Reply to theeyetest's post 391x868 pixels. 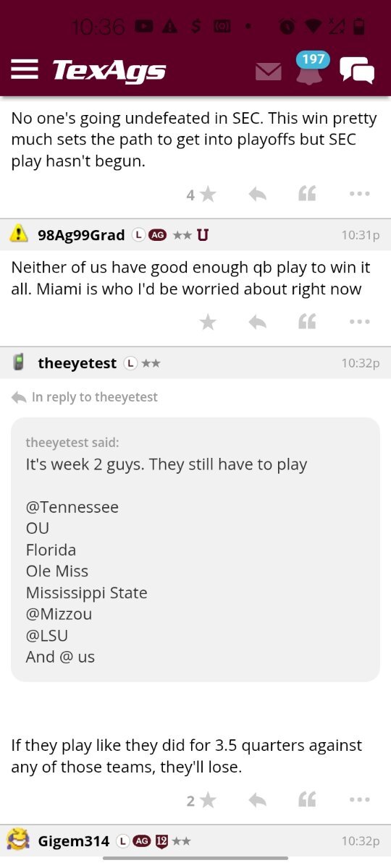pyautogui.click(x=257, y=799)
